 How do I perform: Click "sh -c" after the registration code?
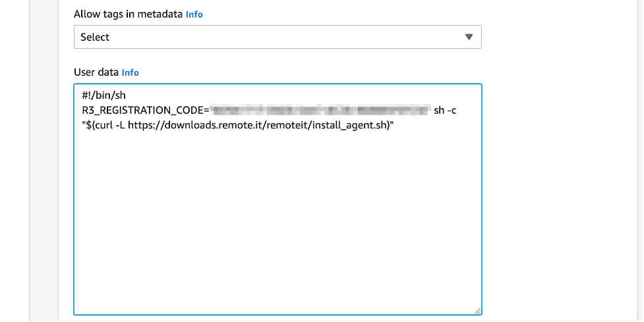tap(445, 111)
